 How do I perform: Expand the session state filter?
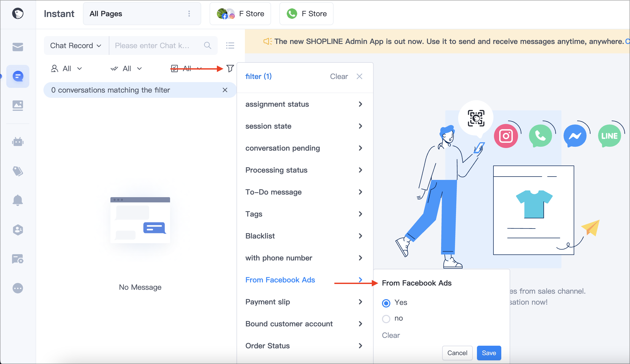pyautogui.click(x=305, y=126)
